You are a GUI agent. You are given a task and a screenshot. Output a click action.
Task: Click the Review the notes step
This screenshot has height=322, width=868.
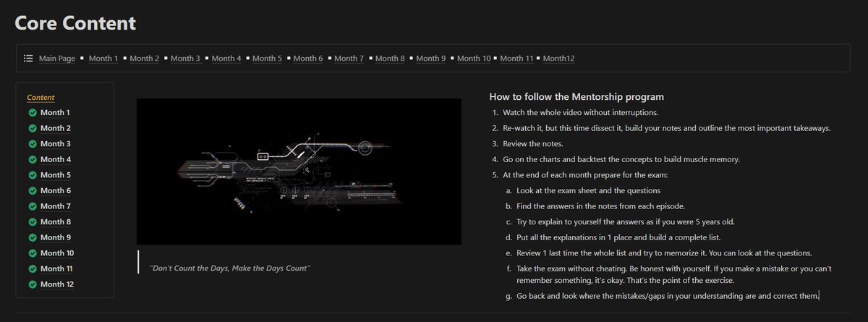click(535, 144)
